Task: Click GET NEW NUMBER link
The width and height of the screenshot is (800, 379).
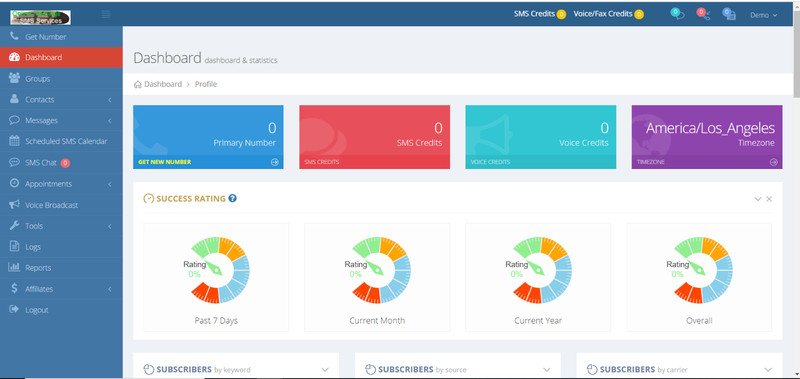Action: (x=164, y=162)
